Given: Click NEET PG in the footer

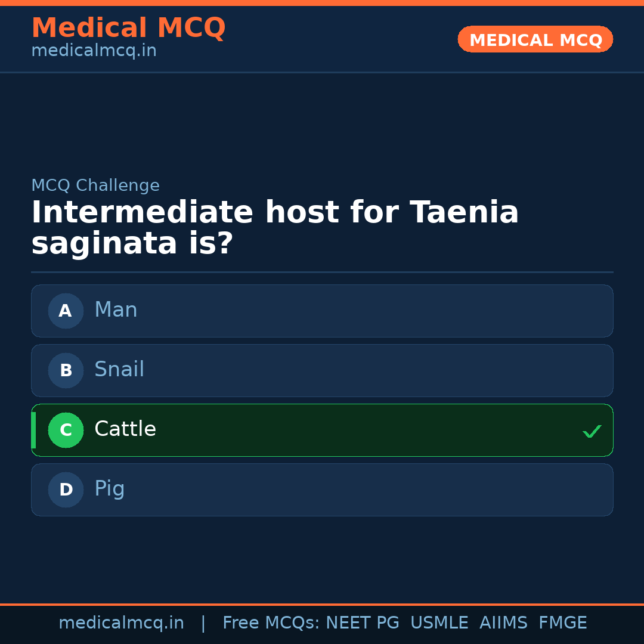Looking at the screenshot, I should (363, 623).
